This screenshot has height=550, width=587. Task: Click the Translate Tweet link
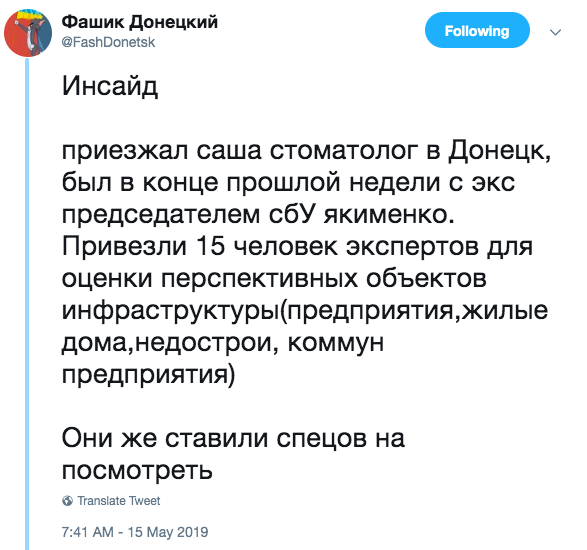pos(118,501)
